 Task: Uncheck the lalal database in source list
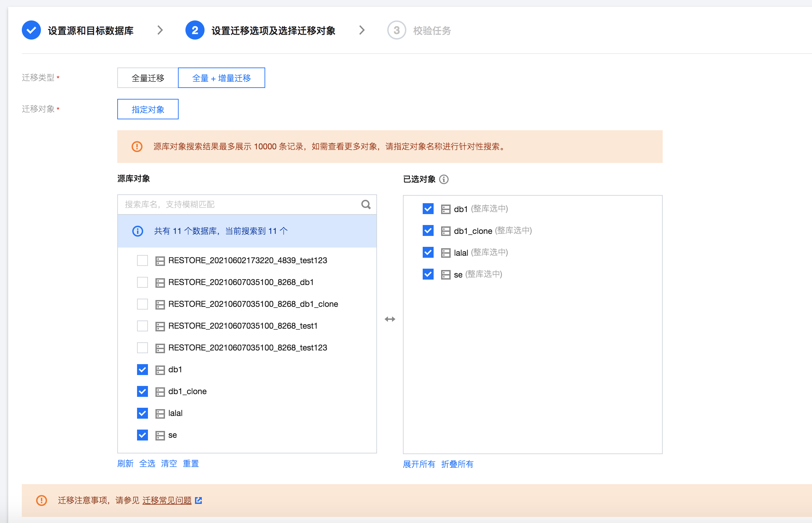click(142, 413)
